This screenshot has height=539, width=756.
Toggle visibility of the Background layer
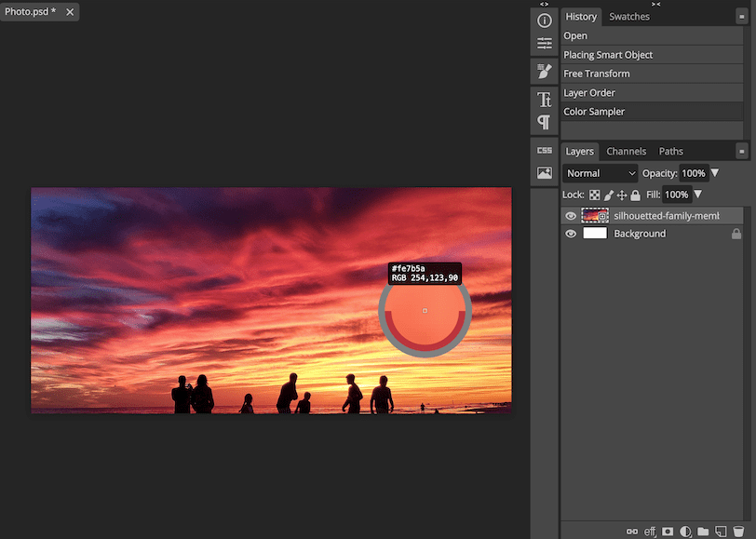pos(571,235)
